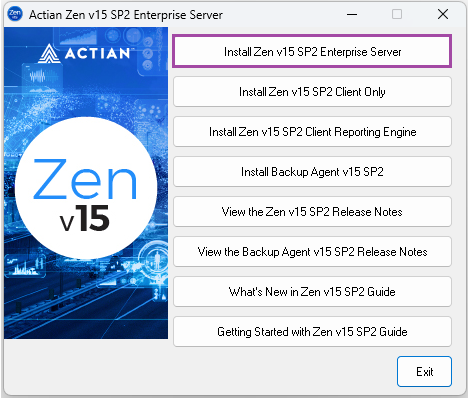This screenshot has width=468, height=398.
Task: Select Install Zen v15 SP2 Client Reporting Engine
Action: point(312,132)
